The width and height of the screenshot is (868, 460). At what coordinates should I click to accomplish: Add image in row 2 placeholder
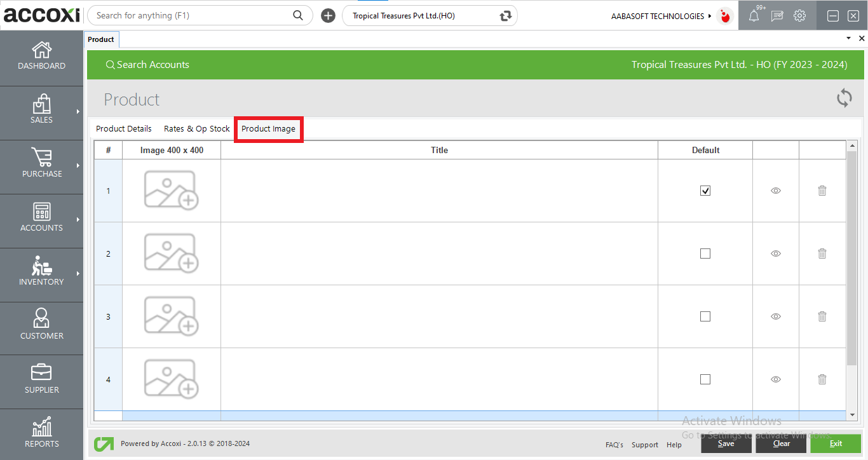[171, 254]
